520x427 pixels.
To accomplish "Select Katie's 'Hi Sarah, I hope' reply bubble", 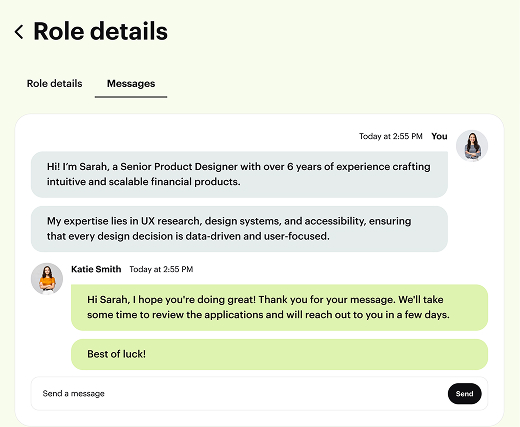I will [279, 307].
